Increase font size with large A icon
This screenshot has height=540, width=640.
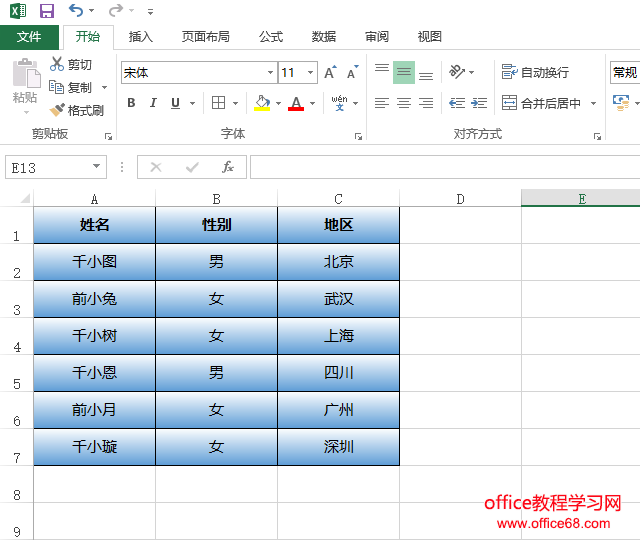click(x=331, y=72)
